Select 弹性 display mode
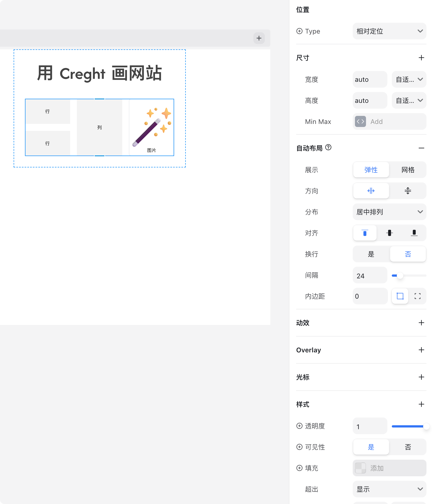The width and height of the screenshot is (432, 504). click(x=371, y=170)
